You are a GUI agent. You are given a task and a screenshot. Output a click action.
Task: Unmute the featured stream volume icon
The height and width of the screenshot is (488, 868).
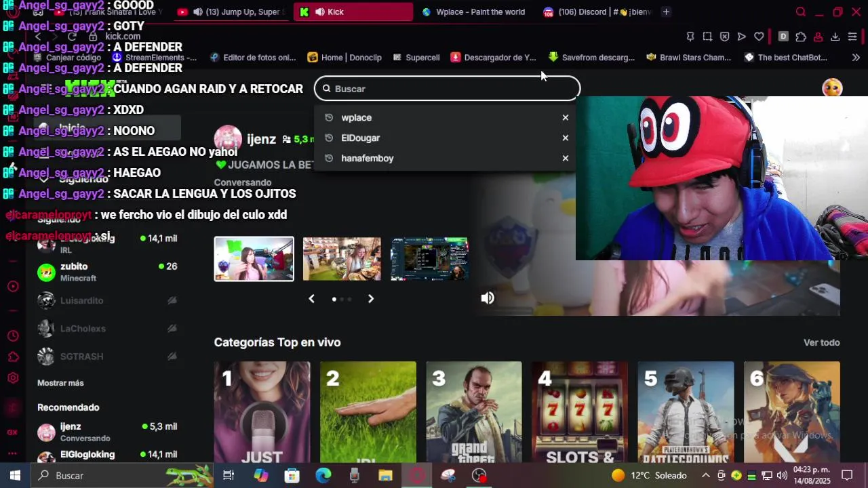(488, 298)
